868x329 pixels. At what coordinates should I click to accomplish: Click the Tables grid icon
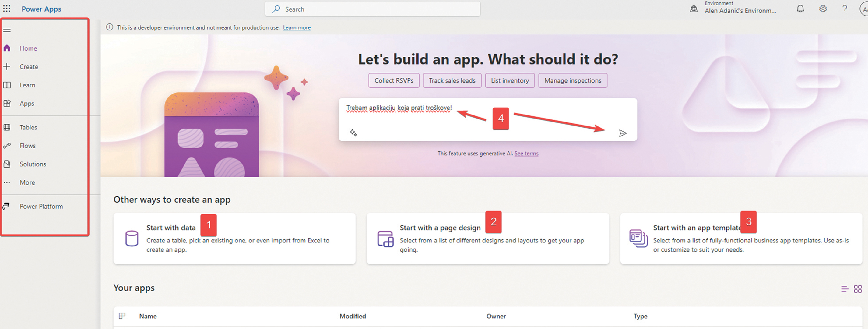pyautogui.click(x=7, y=127)
